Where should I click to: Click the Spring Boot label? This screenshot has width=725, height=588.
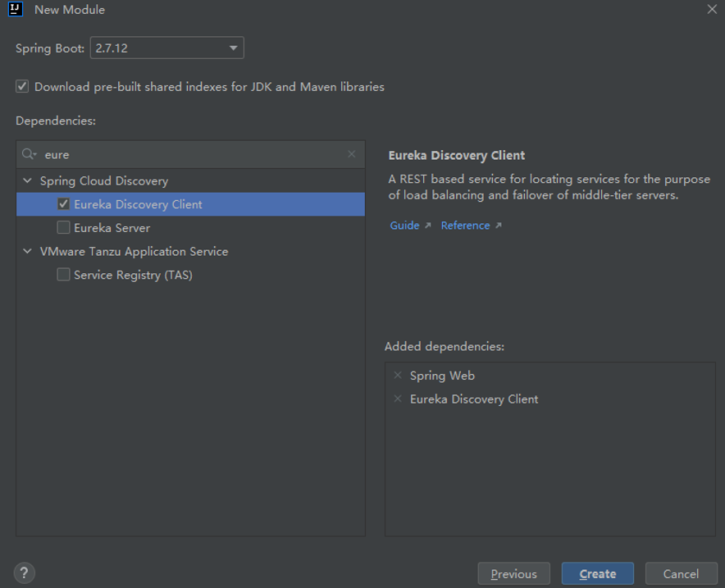click(50, 48)
